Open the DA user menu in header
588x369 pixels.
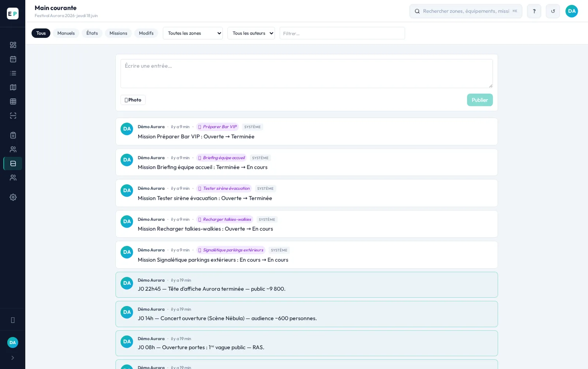click(571, 11)
